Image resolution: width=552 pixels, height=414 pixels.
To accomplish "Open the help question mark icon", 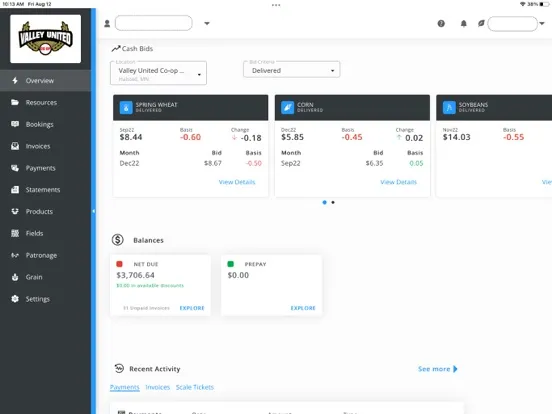I will click(441, 24).
